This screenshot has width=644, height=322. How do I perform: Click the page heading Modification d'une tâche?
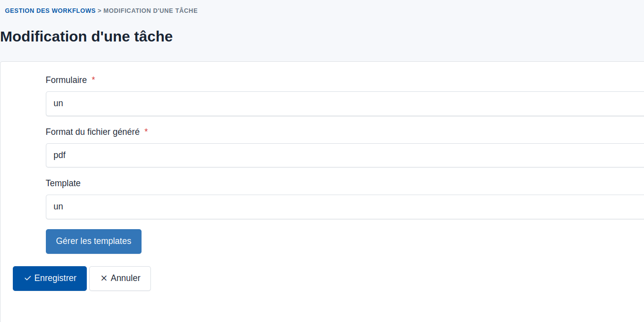point(87,37)
